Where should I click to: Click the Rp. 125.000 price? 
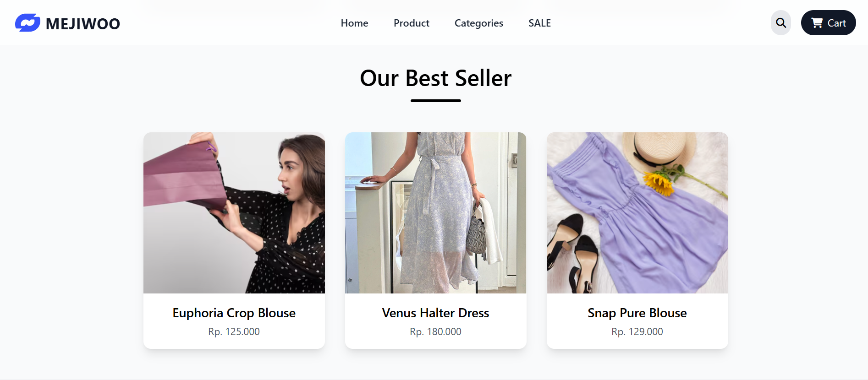[234, 331]
